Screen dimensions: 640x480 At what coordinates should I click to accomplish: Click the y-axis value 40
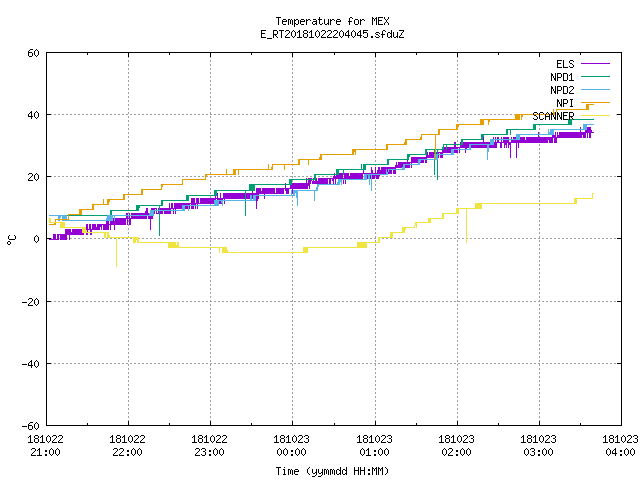coord(33,115)
